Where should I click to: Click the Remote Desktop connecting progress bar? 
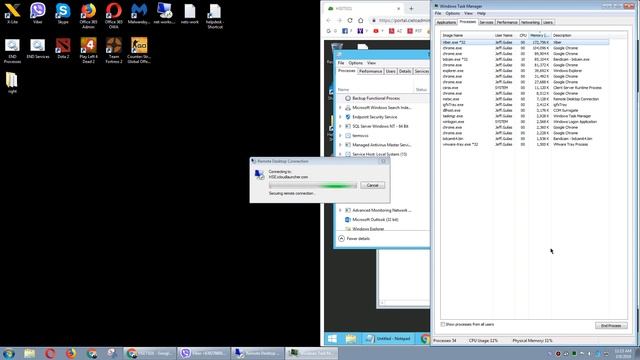(x=313, y=186)
